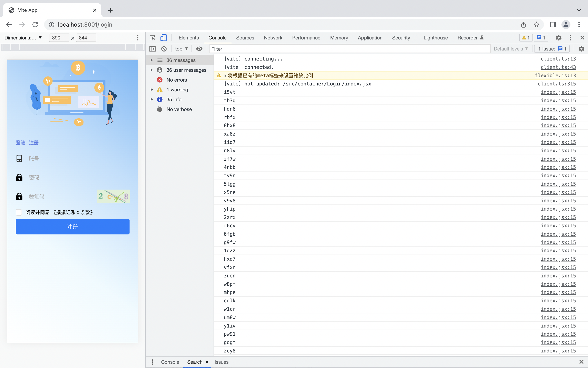Click the site information icon in address bar
Image resolution: width=588 pixels, height=368 pixels.
point(51,25)
